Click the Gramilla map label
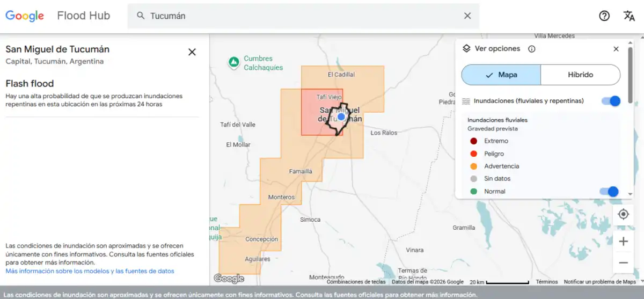644x299 pixels. (x=464, y=228)
